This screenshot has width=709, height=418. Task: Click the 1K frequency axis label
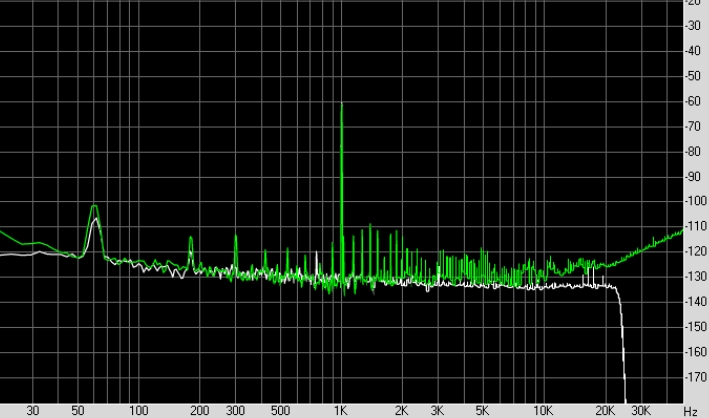340,411
